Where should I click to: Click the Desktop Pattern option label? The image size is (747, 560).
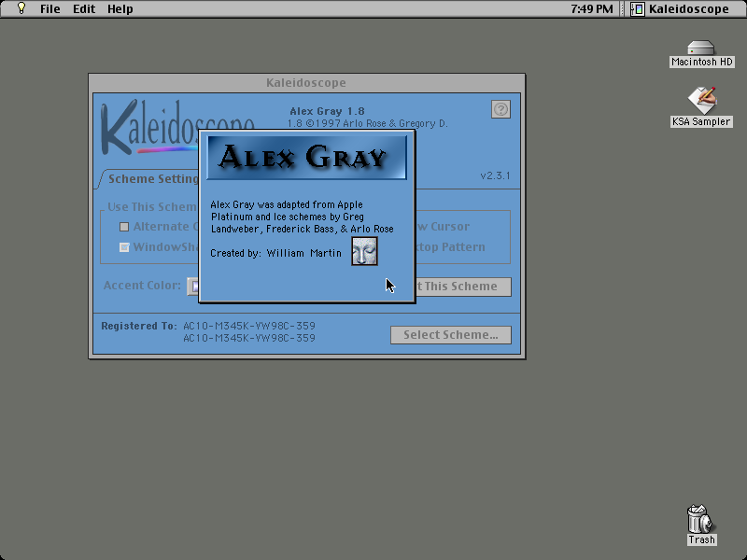click(x=451, y=247)
